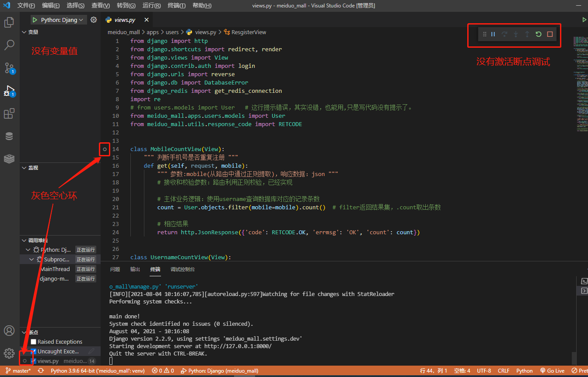Restart the debug session
Screen dimensions: 588x377
click(539, 34)
